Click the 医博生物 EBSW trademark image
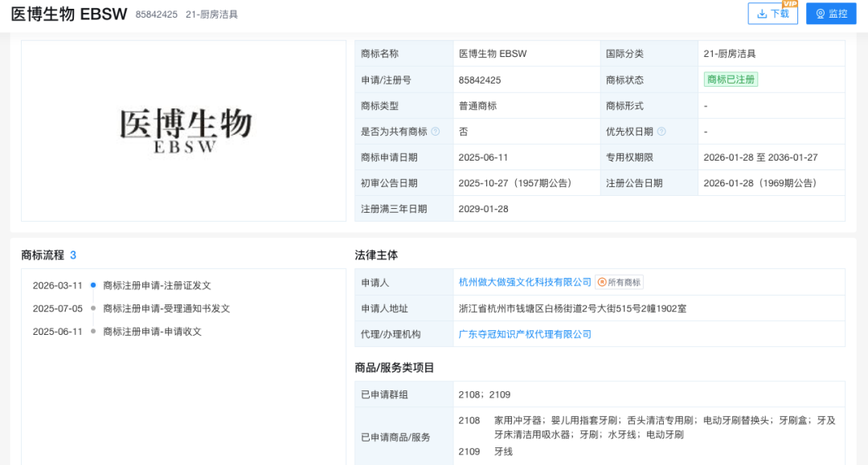The width and height of the screenshot is (868, 465). point(186,131)
